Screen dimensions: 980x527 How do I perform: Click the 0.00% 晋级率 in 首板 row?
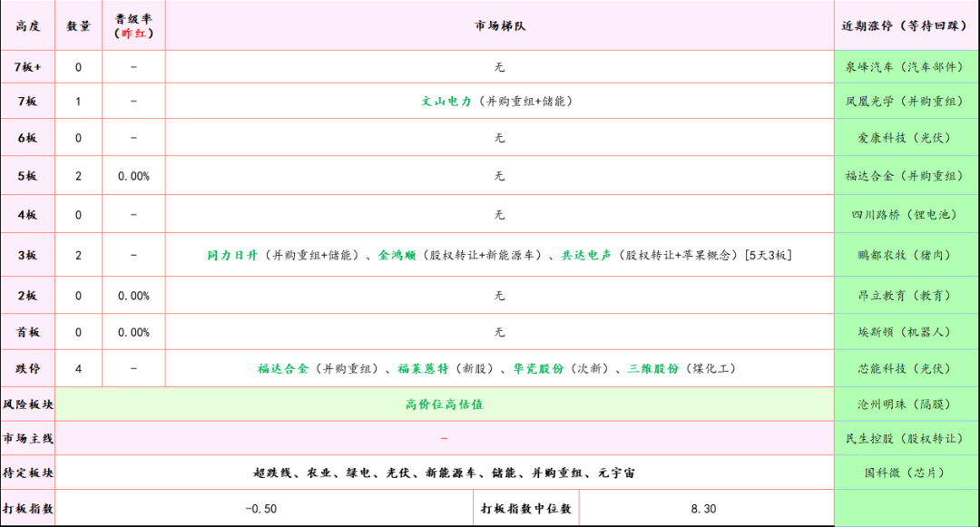133,332
